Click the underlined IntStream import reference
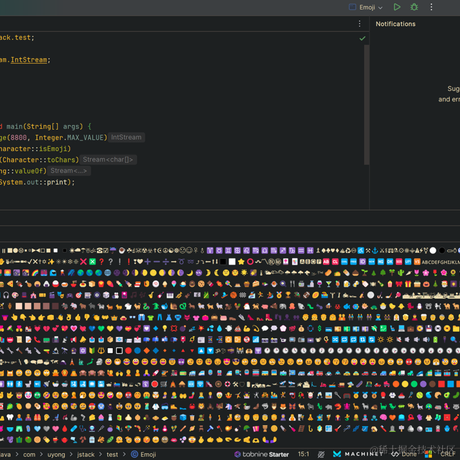This screenshot has width=460, height=460. pos(29,60)
